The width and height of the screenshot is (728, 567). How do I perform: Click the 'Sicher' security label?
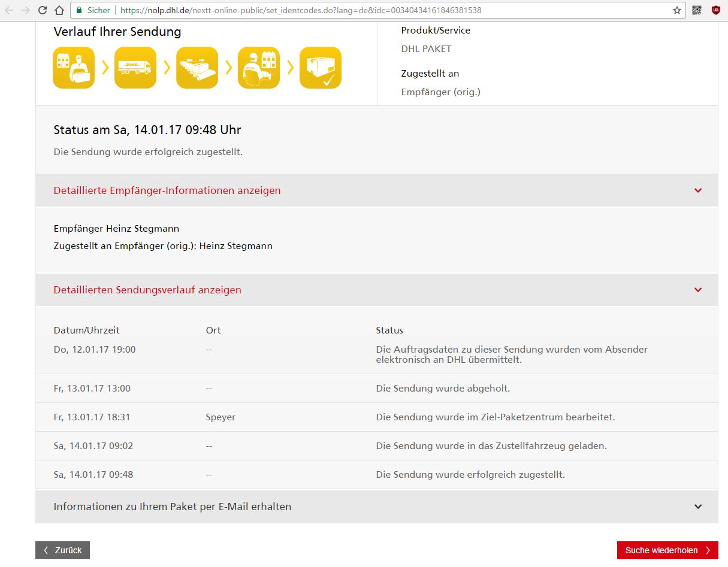[x=99, y=10]
